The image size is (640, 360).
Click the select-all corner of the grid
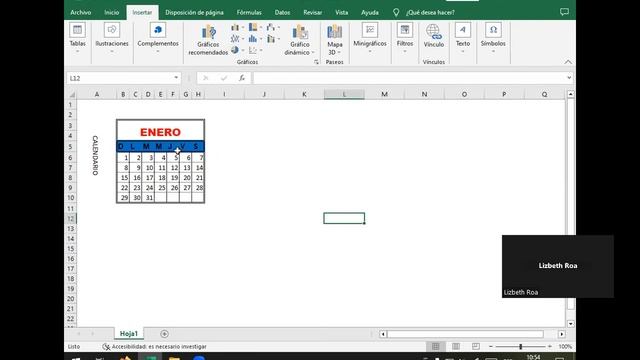(x=72, y=95)
